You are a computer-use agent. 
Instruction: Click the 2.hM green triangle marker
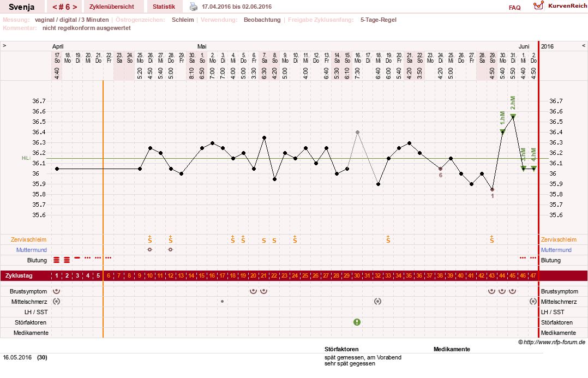pyautogui.click(x=513, y=116)
